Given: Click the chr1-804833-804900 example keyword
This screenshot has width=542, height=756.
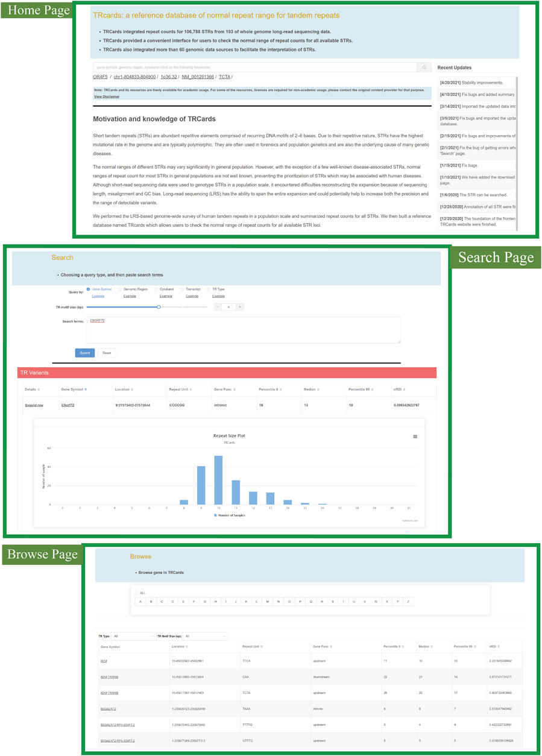Looking at the screenshot, I should coord(135,77).
